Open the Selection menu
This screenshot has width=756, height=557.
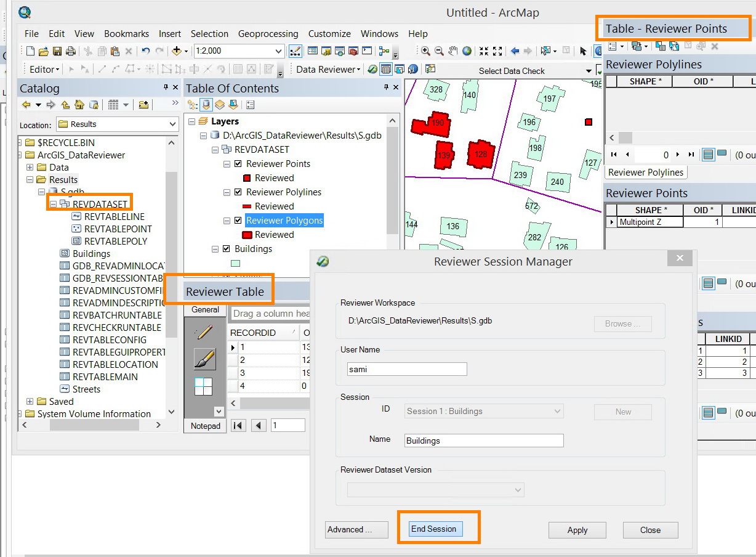[209, 34]
